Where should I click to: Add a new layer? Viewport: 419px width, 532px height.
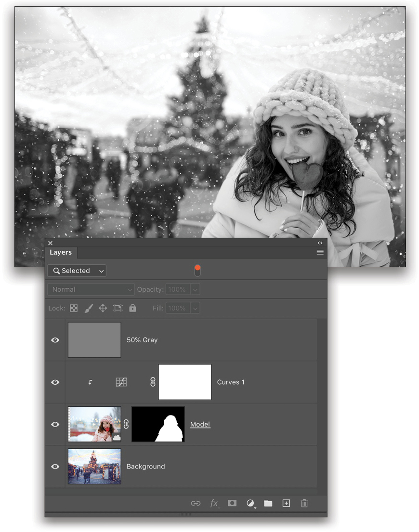[286, 503]
